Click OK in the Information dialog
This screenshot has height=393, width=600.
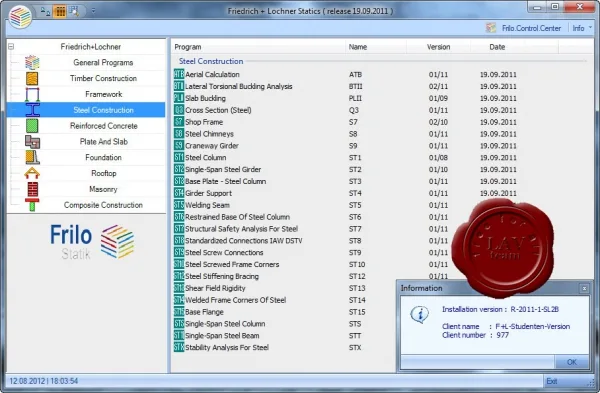pyautogui.click(x=571, y=362)
